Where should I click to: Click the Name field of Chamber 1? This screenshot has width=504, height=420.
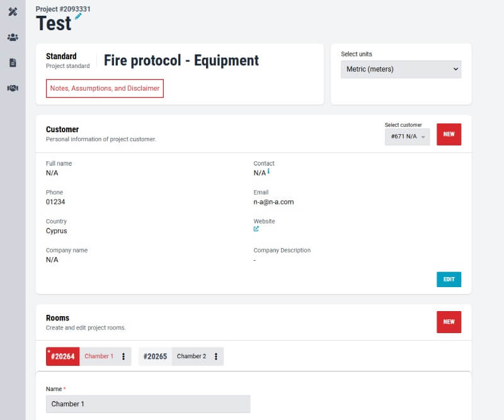point(148,404)
